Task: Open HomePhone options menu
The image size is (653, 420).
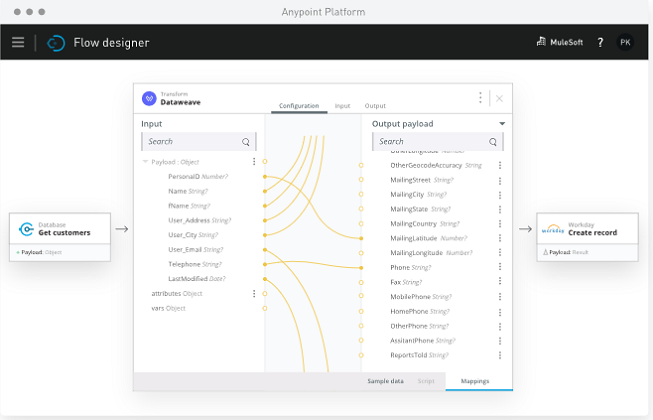Action: pyautogui.click(x=500, y=312)
